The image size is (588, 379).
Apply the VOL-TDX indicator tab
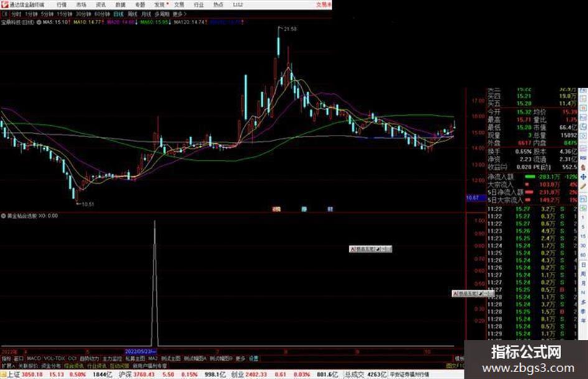coord(54,359)
